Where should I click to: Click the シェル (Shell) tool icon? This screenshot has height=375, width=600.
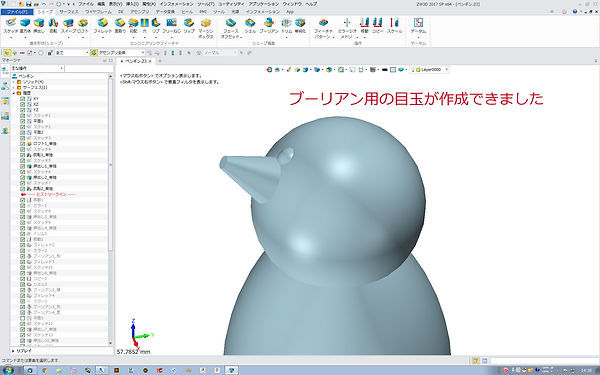click(250, 26)
